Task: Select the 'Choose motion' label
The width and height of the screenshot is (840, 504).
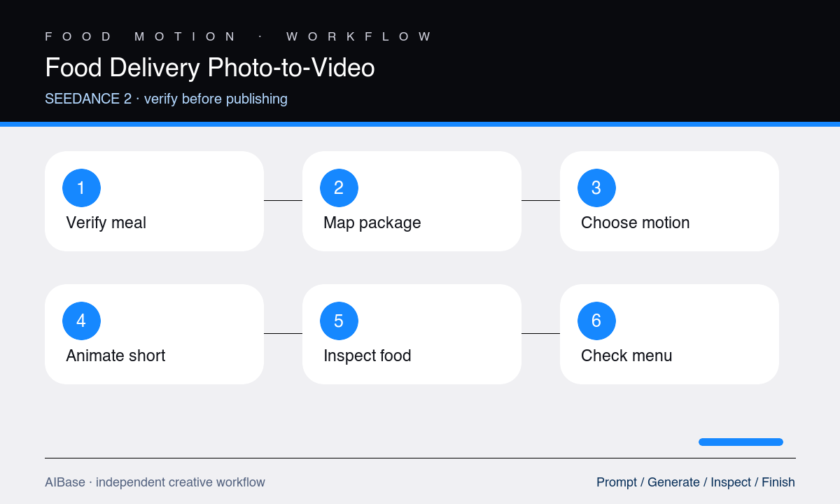Action: [636, 223]
